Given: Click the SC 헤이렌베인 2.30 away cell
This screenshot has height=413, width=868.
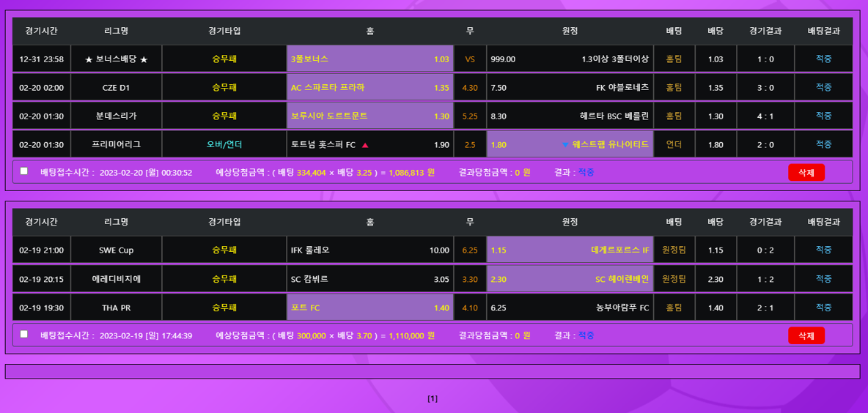Looking at the screenshot, I should tap(570, 279).
